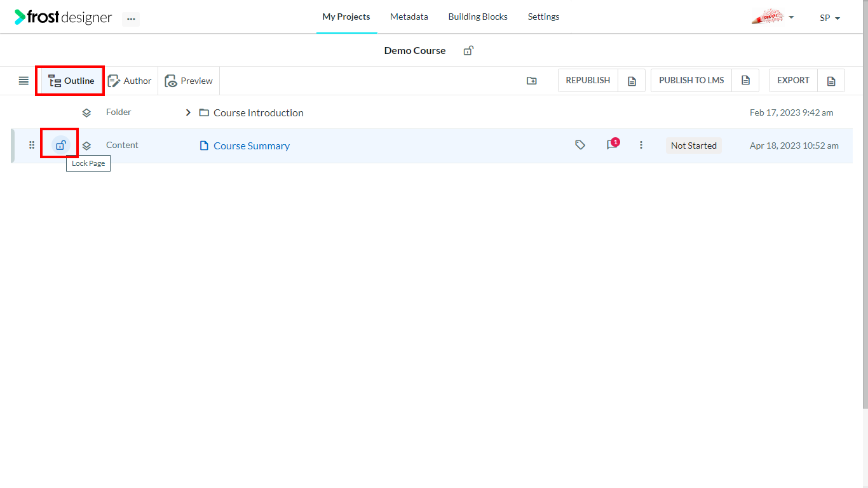Click the vertical scrollbar on the right
This screenshot has width=868, height=488.
(865, 203)
